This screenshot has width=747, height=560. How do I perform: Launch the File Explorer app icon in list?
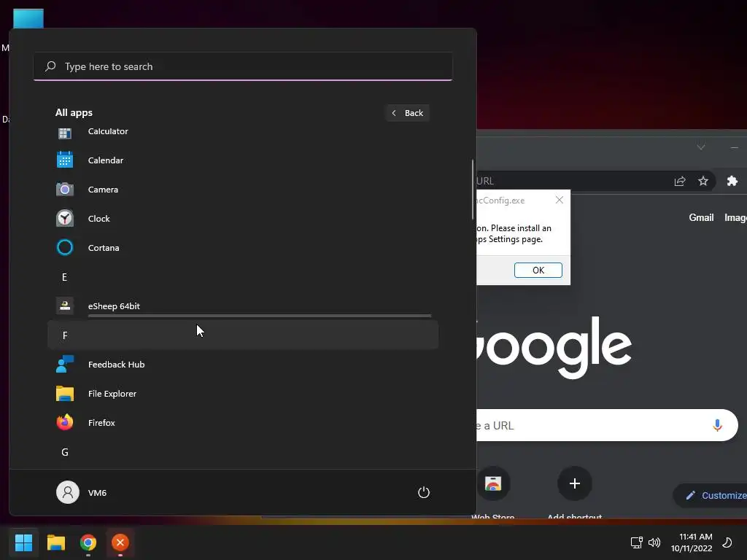pyautogui.click(x=65, y=393)
